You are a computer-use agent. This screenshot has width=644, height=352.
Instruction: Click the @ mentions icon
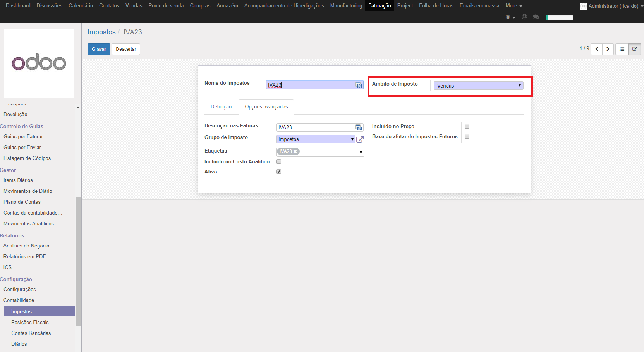[524, 17]
